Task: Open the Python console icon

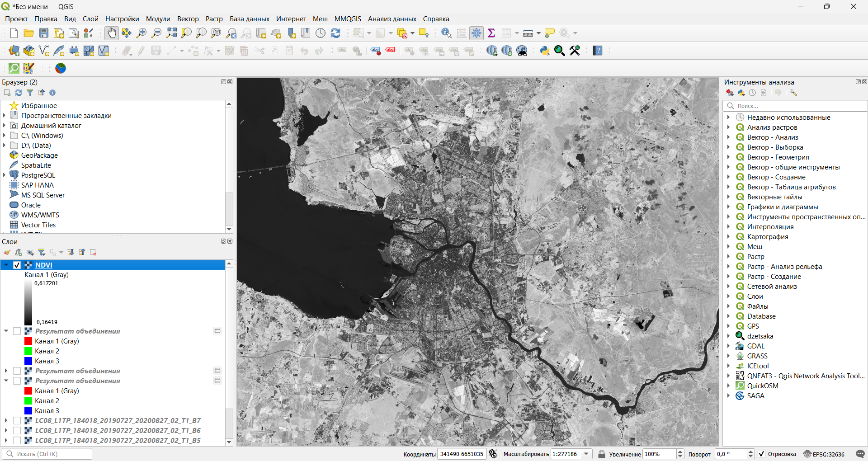Action: click(545, 51)
